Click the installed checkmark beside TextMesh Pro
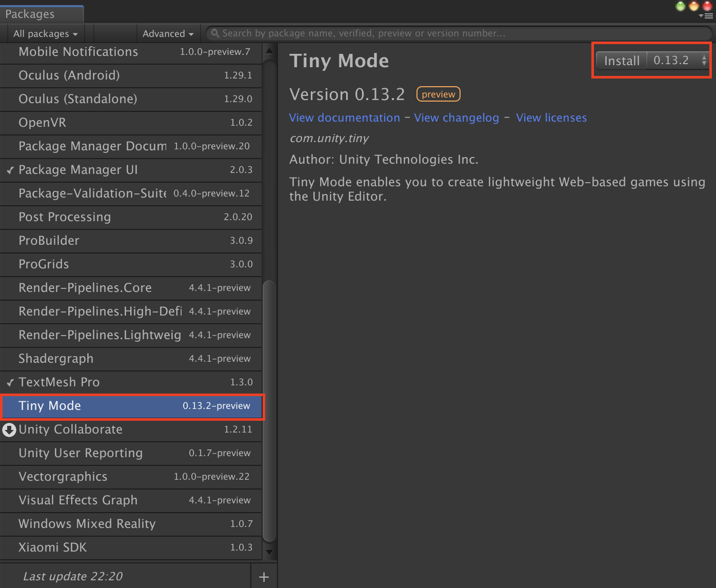716x588 pixels. [x=10, y=382]
